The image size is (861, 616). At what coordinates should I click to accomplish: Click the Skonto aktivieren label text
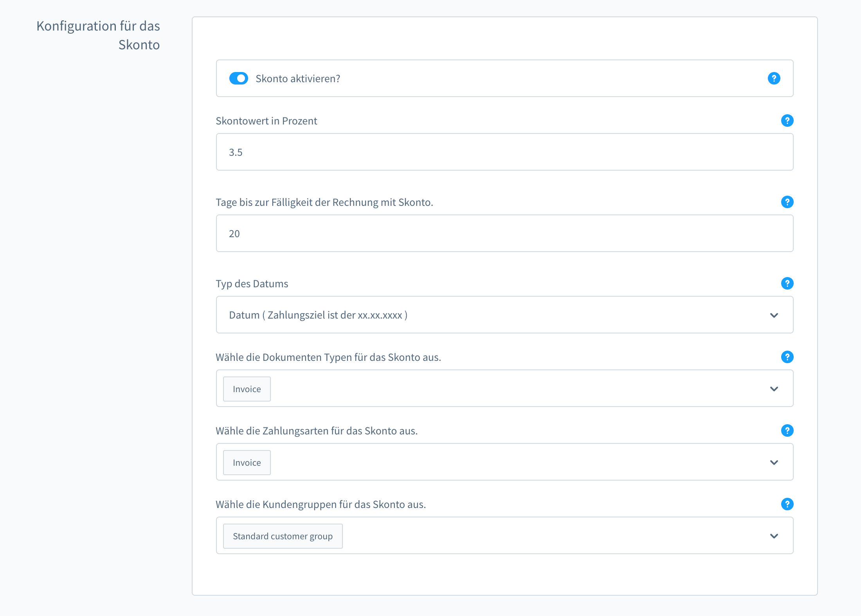point(297,79)
